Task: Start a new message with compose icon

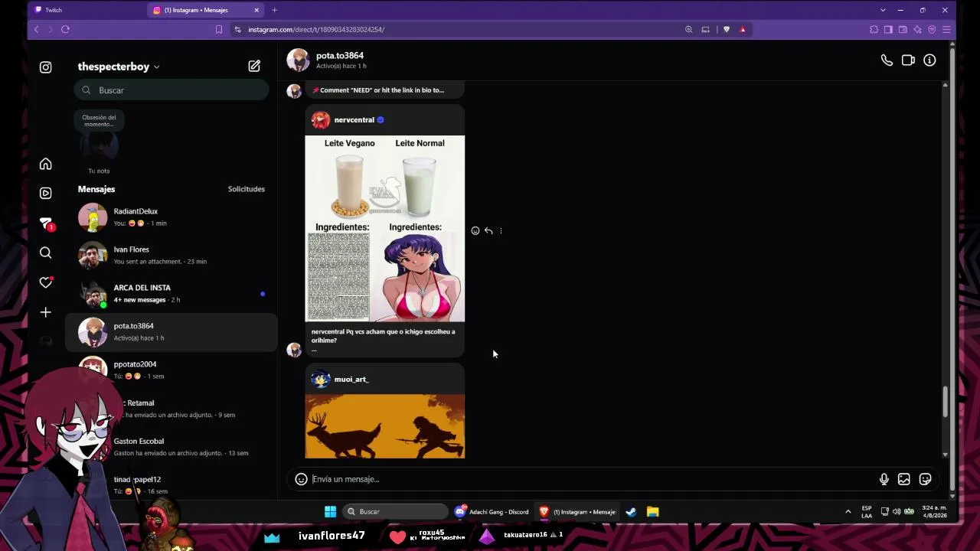Action: point(254,67)
